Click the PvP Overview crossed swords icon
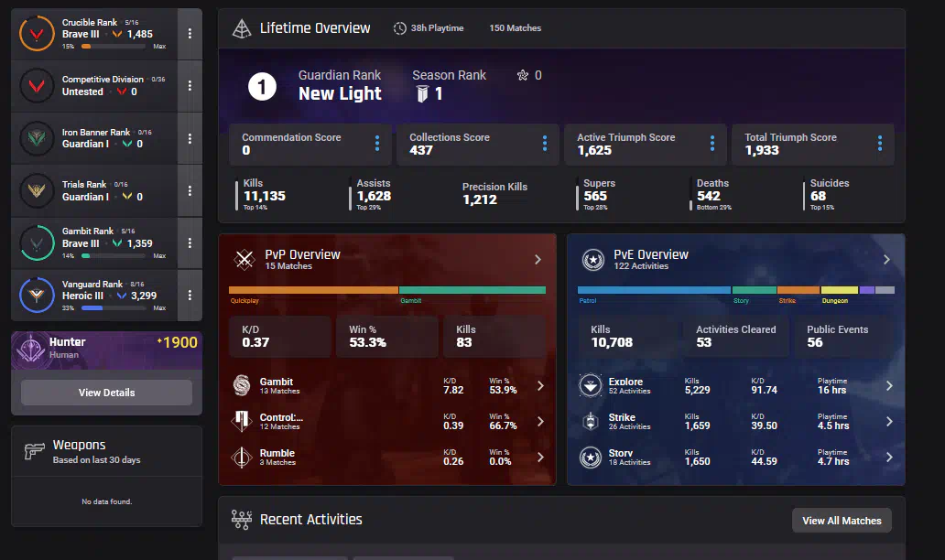 click(244, 260)
